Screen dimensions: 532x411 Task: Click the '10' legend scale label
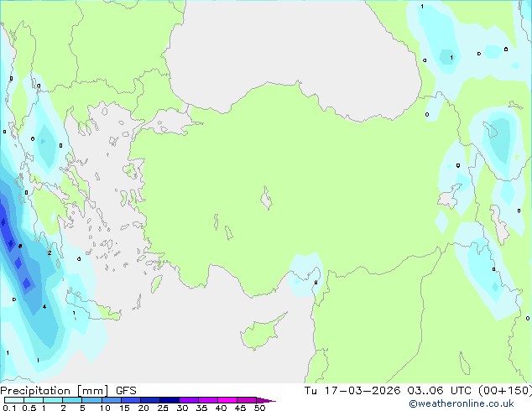coord(105,408)
